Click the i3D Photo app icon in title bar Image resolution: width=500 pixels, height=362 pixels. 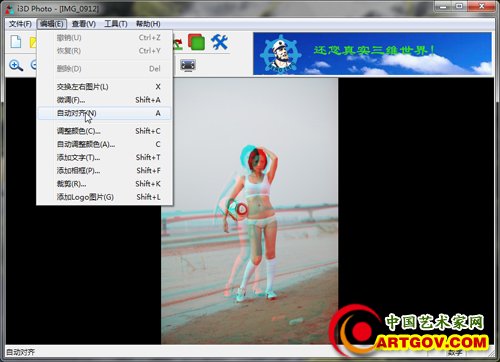tap(10, 9)
